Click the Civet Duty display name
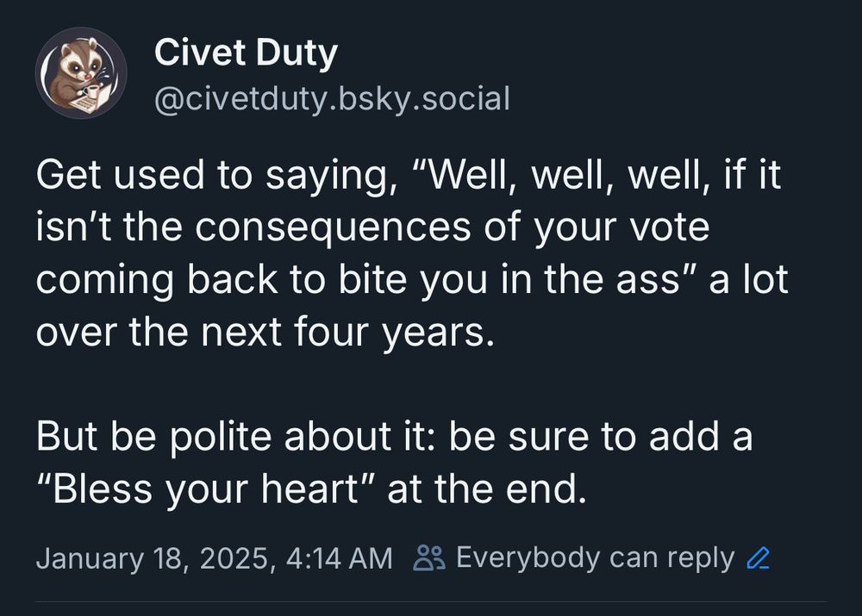862x616 pixels. pyautogui.click(x=246, y=53)
